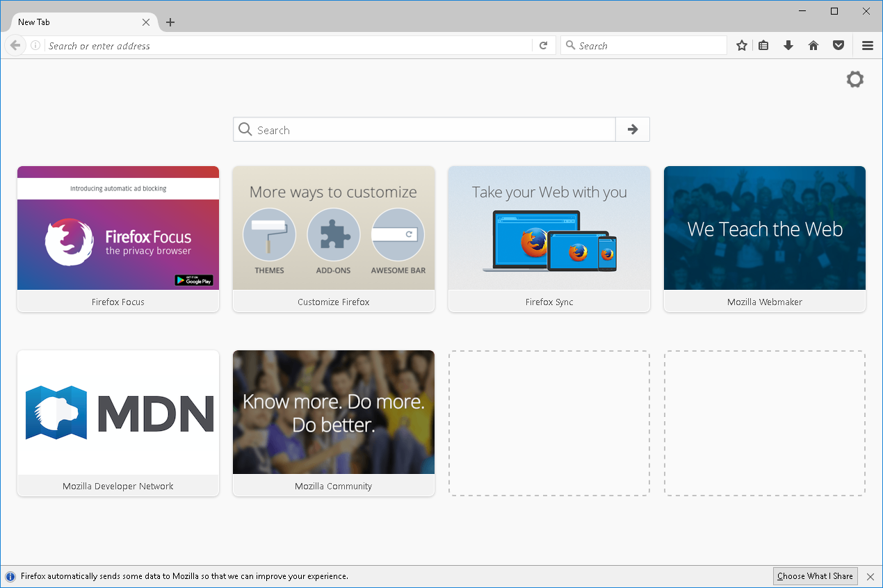Open the Mozilla Webmaker tile
Image resolution: width=883 pixels, height=588 pixels.
pos(765,239)
